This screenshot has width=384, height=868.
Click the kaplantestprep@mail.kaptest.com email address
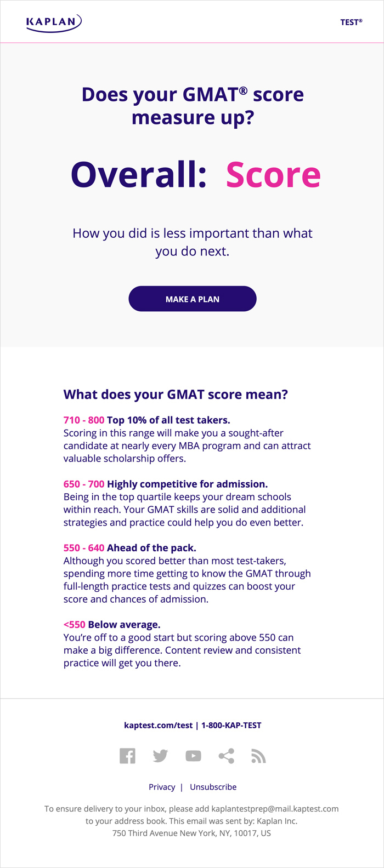point(275,809)
